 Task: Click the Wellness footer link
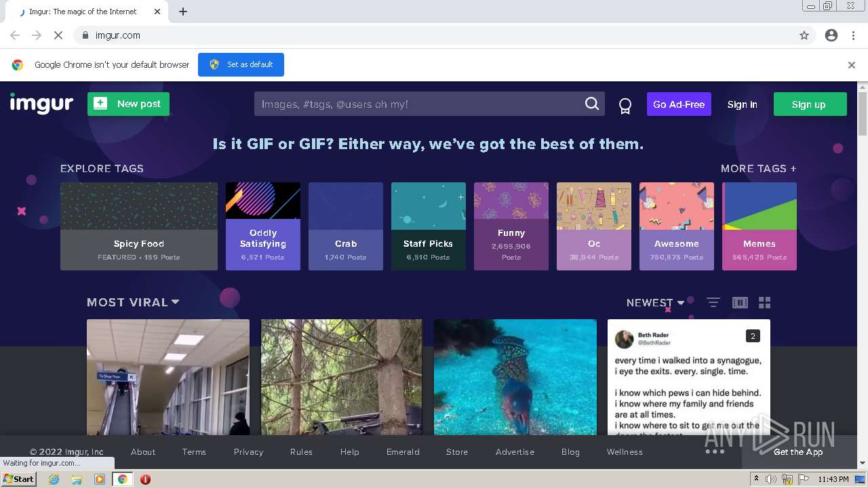(x=625, y=451)
